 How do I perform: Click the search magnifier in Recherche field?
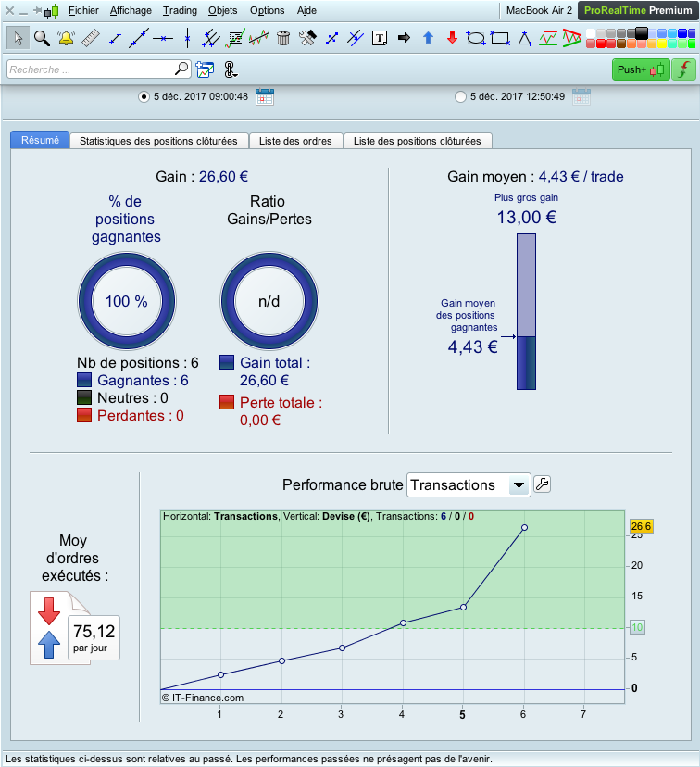[x=181, y=69]
